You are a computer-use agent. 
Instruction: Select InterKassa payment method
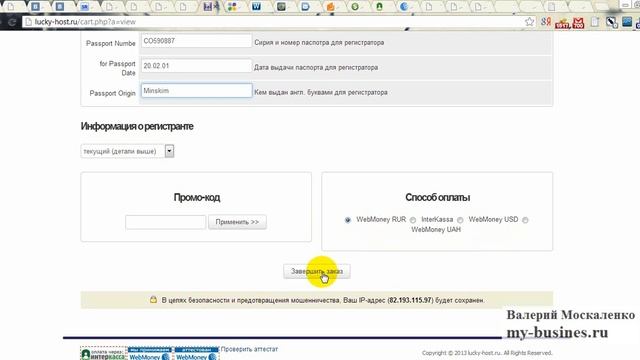(x=413, y=220)
